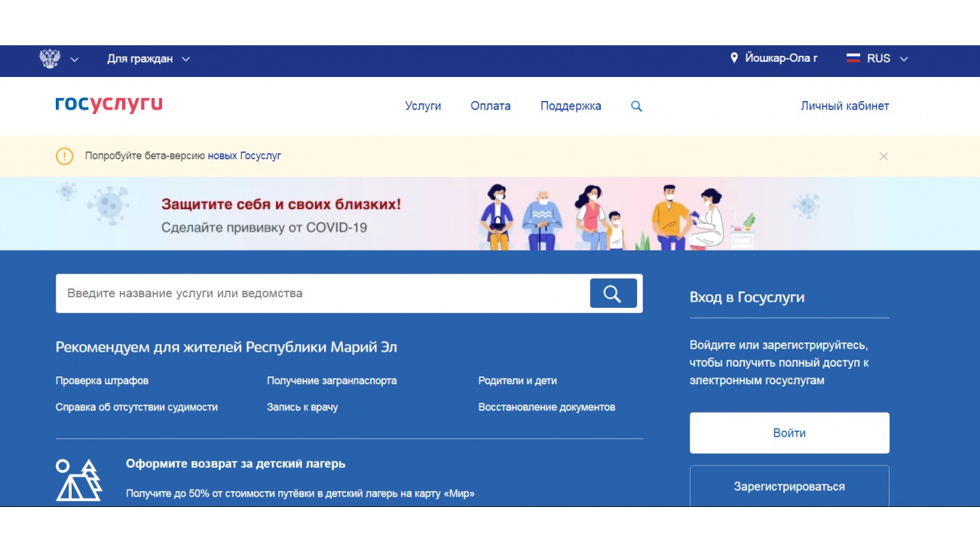
Task: Click the tent camp icon
Action: tap(78, 480)
